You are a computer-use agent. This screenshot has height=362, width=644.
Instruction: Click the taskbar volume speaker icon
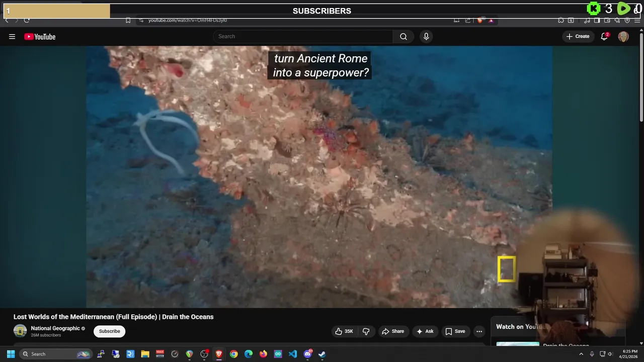point(610,354)
